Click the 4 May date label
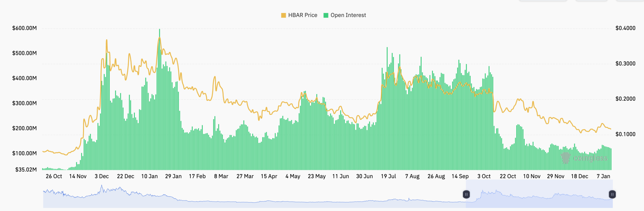This screenshot has height=211, width=644. coord(293,176)
